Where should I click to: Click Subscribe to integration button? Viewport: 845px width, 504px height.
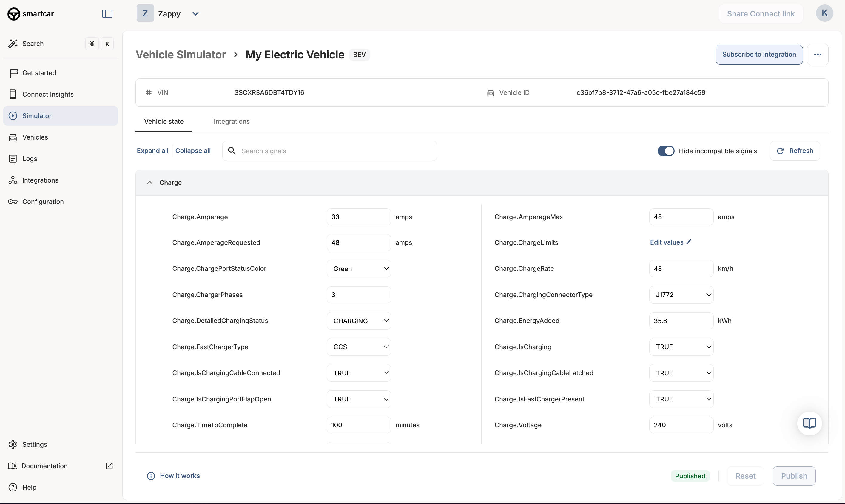pos(759,55)
